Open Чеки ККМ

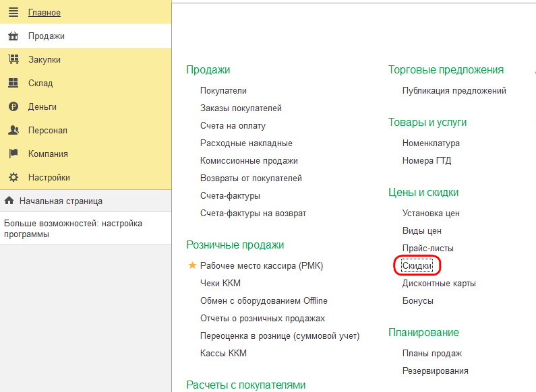pyautogui.click(x=220, y=283)
